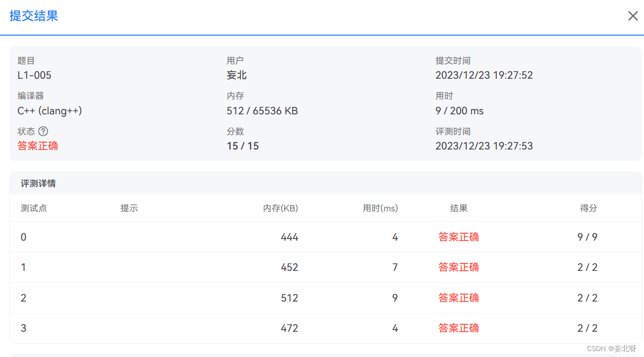The width and height of the screenshot is (644, 357).
Task: Click judging time 2023/12/23 19:27:53
Action: pyautogui.click(x=484, y=146)
